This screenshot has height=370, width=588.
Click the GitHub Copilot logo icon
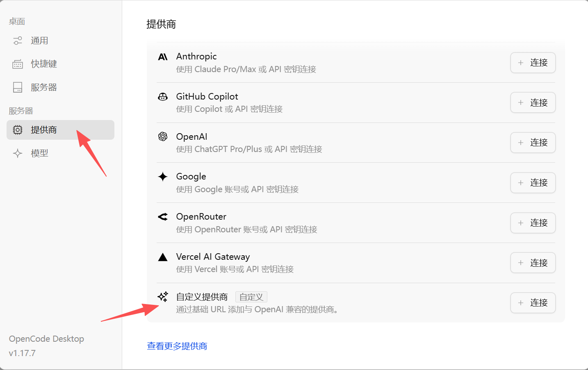click(163, 97)
